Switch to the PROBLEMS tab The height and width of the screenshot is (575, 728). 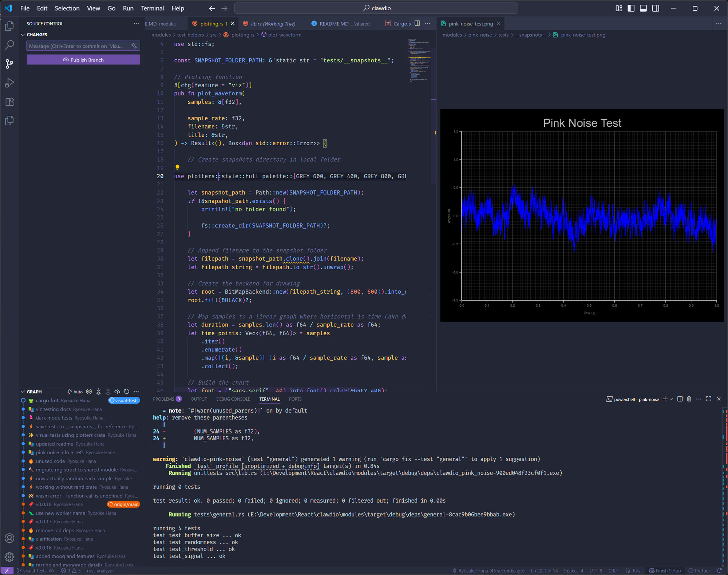pyautogui.click(x=164, y=399)
